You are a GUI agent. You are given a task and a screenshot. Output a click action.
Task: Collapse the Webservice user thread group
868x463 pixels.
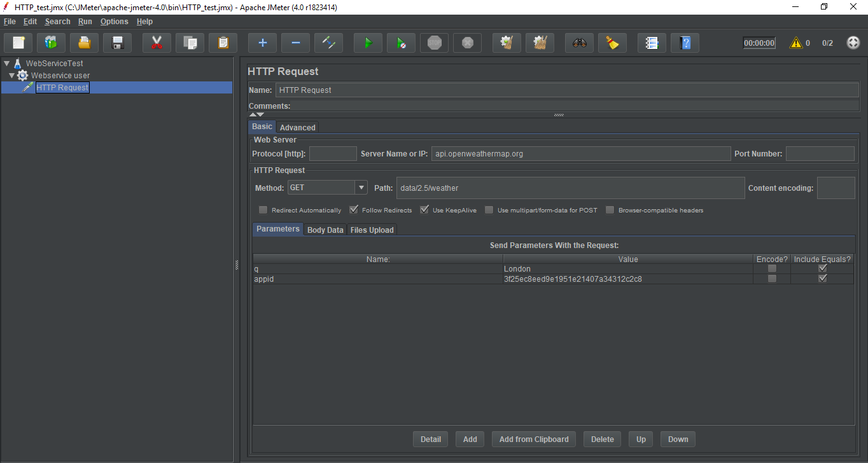pos(11,76)
